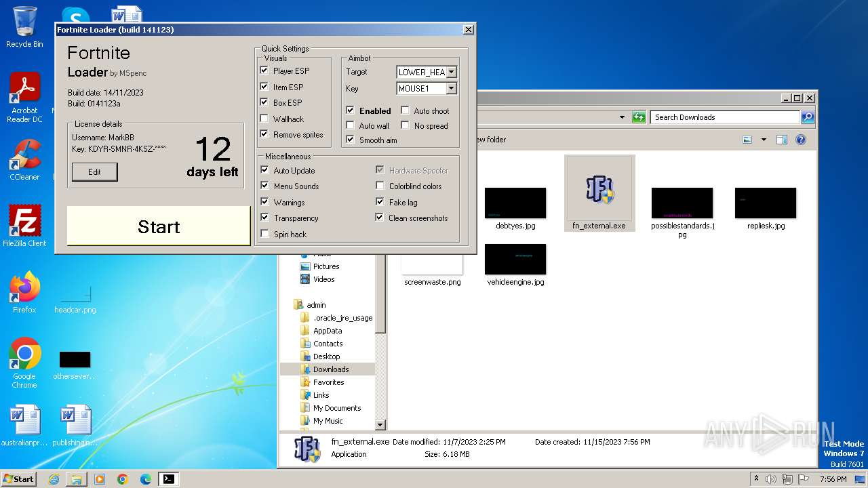
Task: Select the publishingin Word document icon
Action: pyautogui.click(x=75, y=426)
